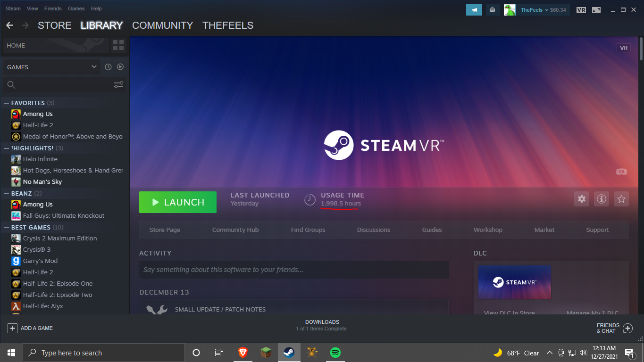Open the Find Groups link
644x362 pixels.
click(x=308, y=230)
